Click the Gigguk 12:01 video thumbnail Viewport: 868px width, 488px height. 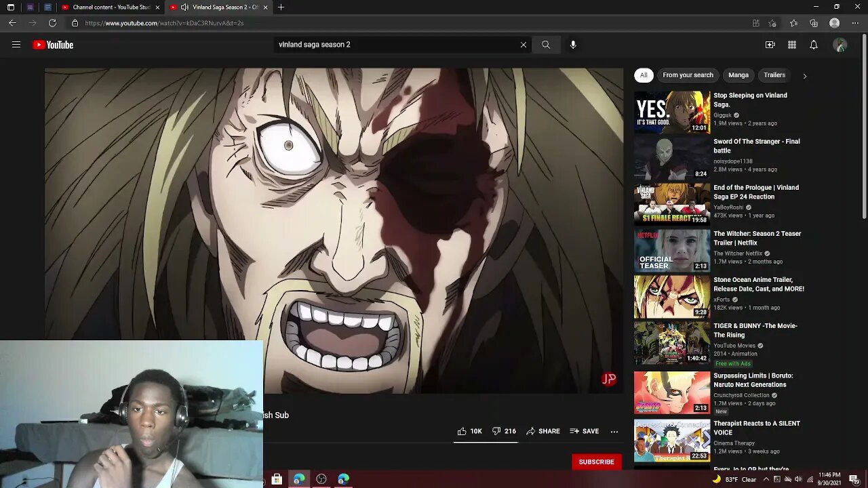(672, 113)
